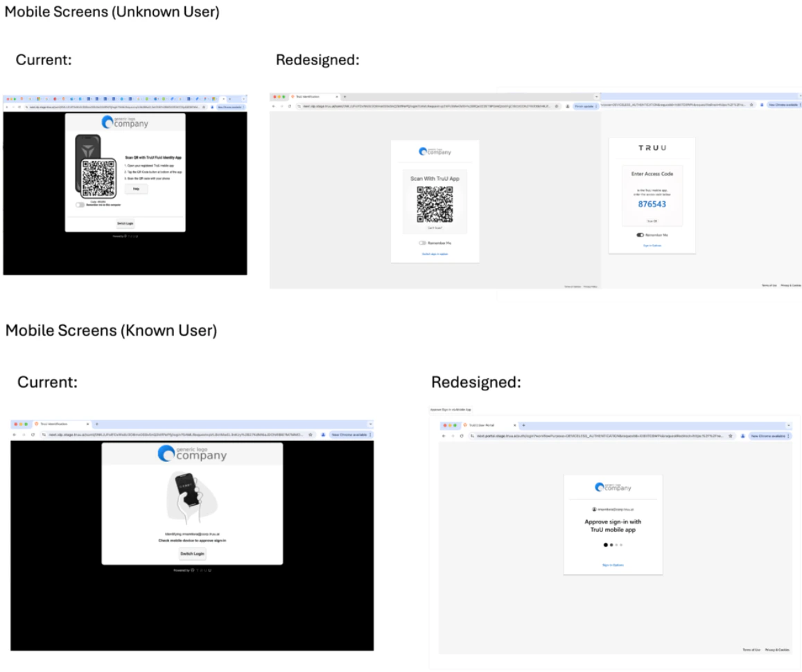The height and width of the screenshot is (672, 802).
Task: Click the Can't Scan? link below QR code
Action: (435, 227)
